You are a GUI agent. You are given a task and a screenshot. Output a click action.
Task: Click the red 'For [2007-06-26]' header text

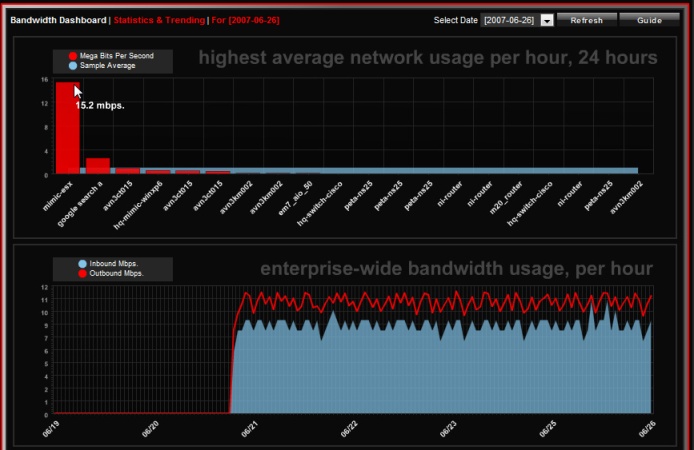[245, 20]
